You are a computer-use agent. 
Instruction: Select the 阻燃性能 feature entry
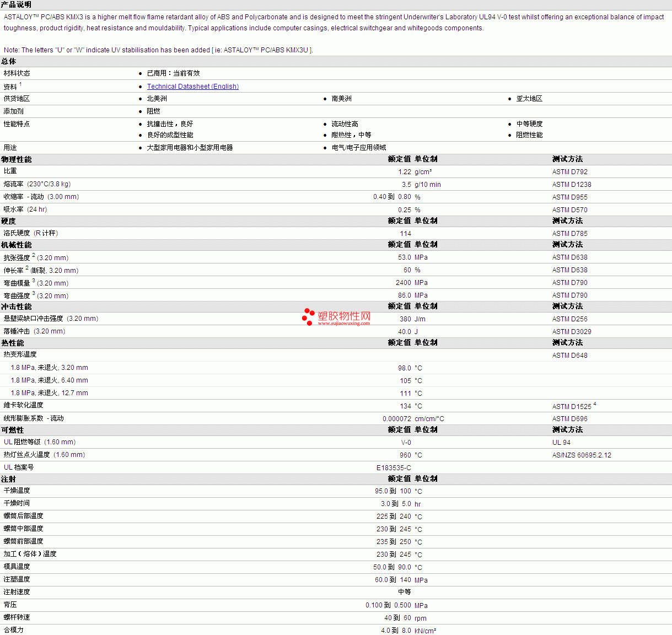[x=529, y=135]
